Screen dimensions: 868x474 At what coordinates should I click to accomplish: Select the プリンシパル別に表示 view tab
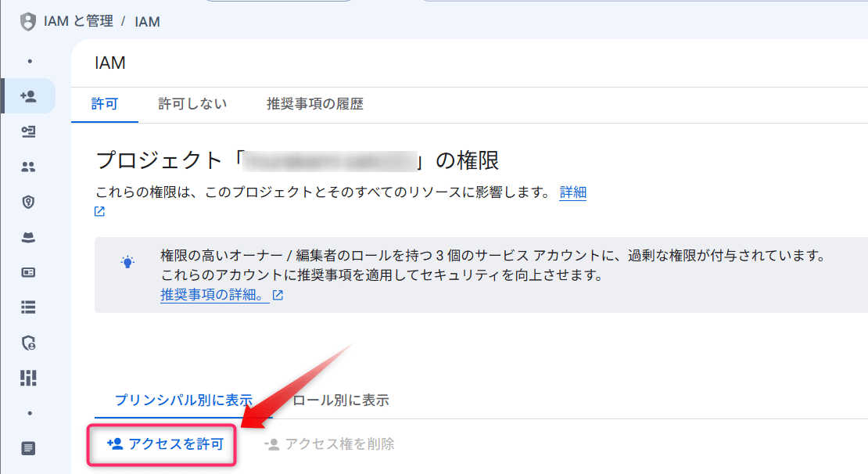coord(184,400)
